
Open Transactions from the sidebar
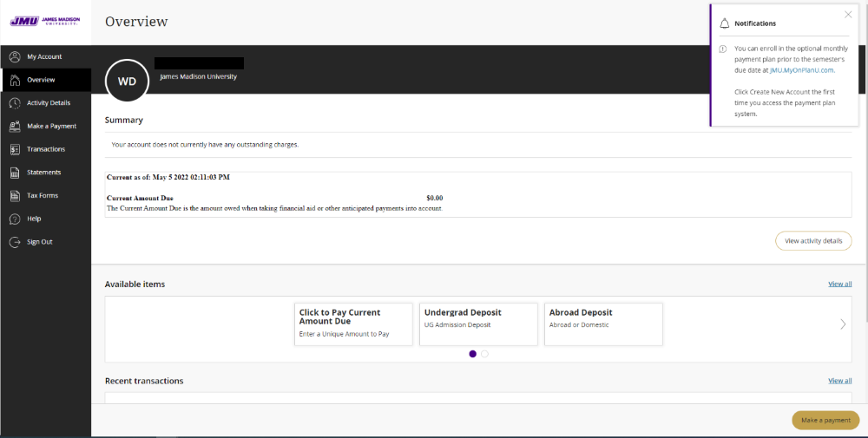[x=45, y=149]
